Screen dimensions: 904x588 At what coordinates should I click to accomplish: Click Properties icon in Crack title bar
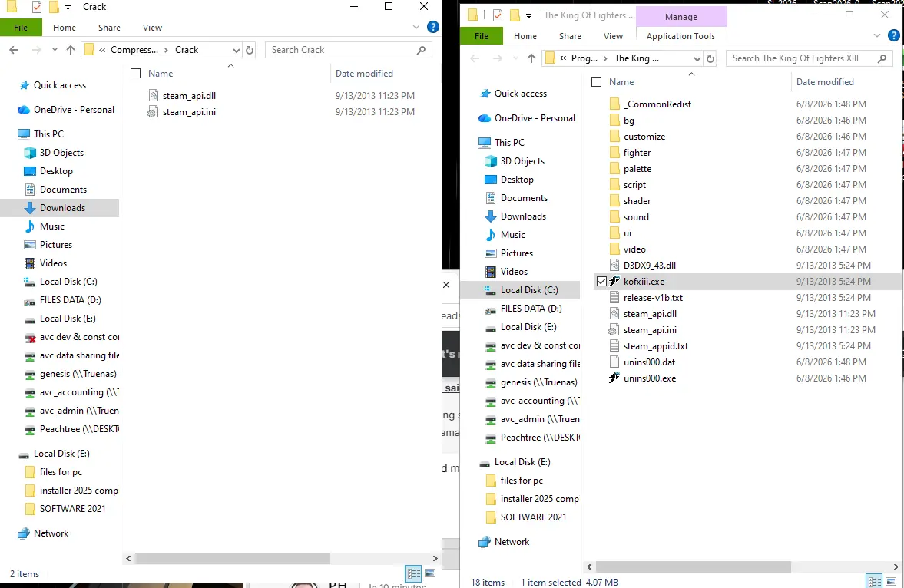pyautogui.click(x=37, y=7)
